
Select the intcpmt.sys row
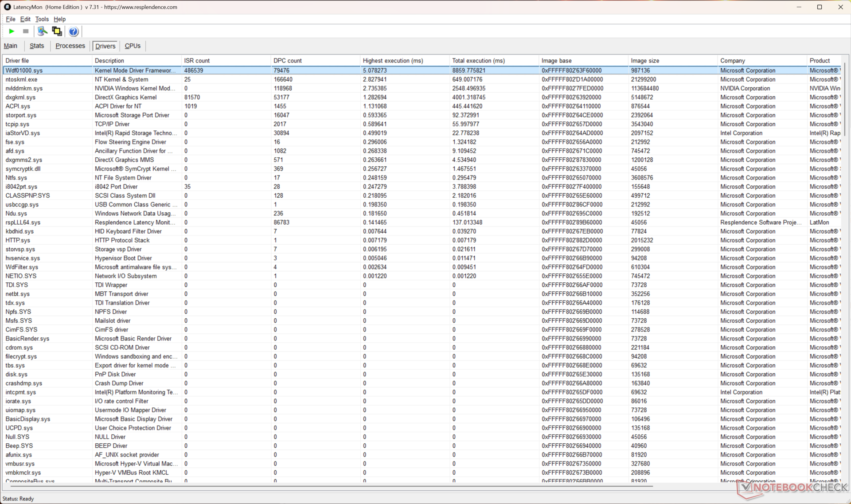coord(422,392)
